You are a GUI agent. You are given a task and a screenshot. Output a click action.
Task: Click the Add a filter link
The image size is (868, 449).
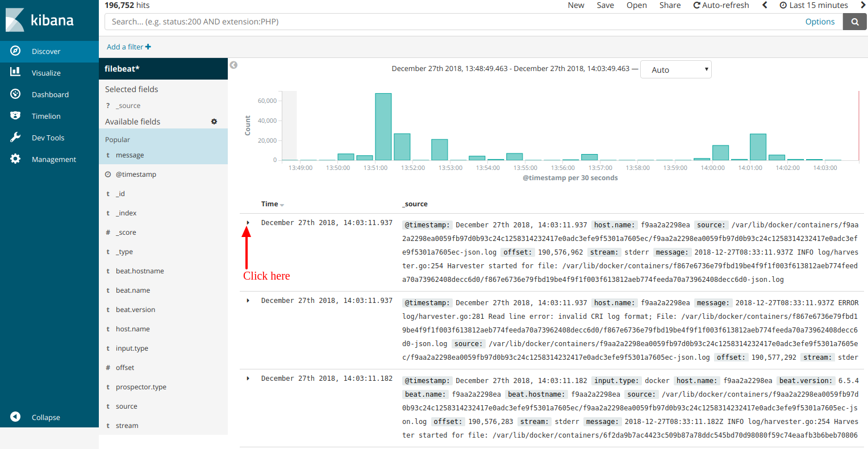tap(129, 47)
